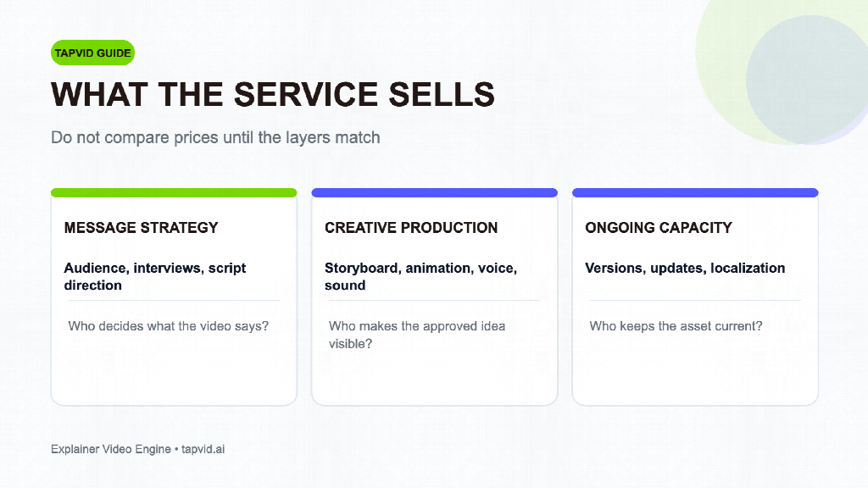
Task: Click the subtitle about comparing prices
Action: click(215, 137)
